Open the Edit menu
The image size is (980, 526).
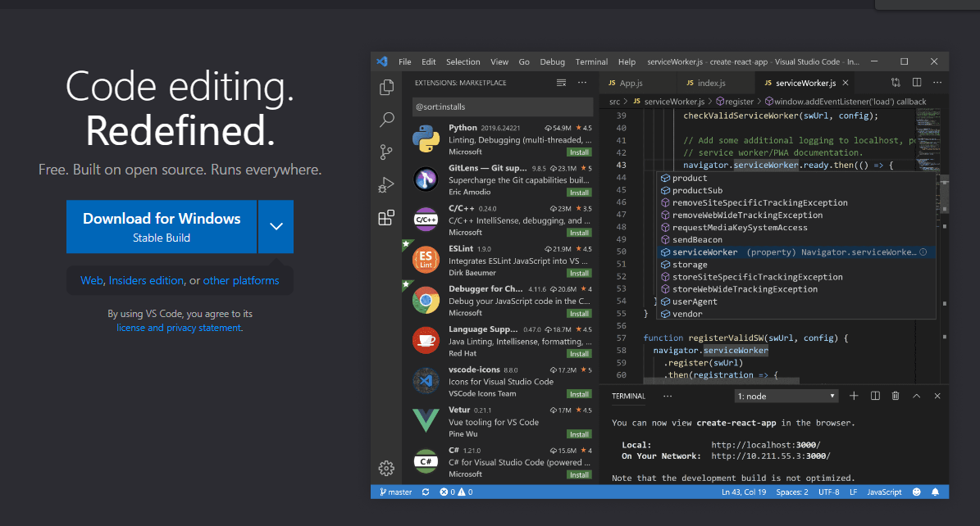tap(429, 61)
